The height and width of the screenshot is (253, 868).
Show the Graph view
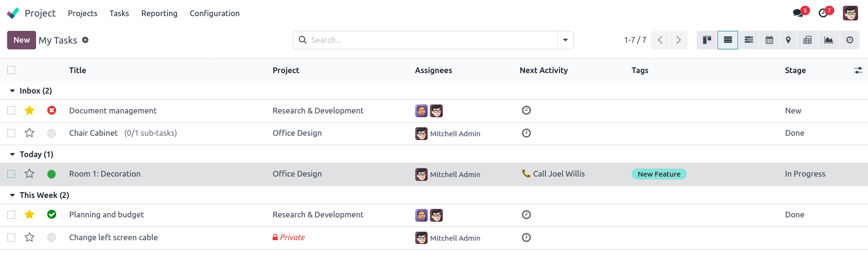(829, 40)
